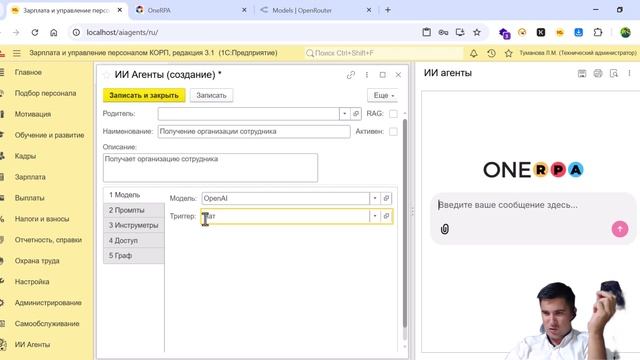640x360 pixels.
Task: Bookmark this page with the star icon
Action: click(477, 32)
